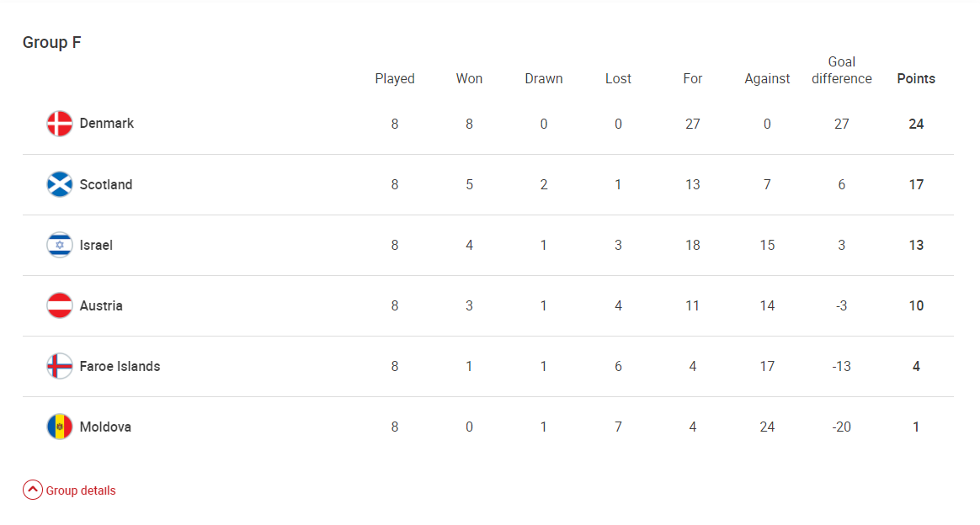
Task: Click the Points column header
Action: 916,78
